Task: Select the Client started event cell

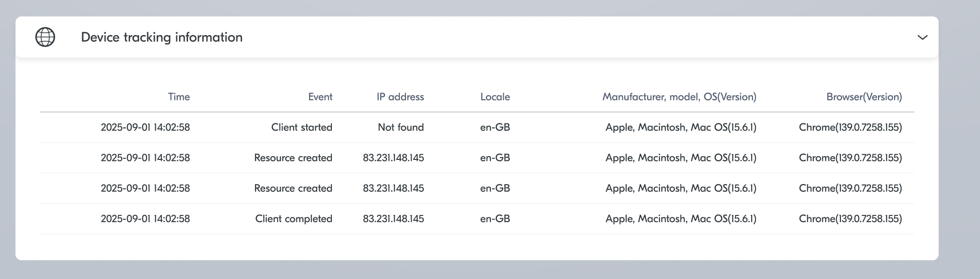Action: [x=302, y=127]
